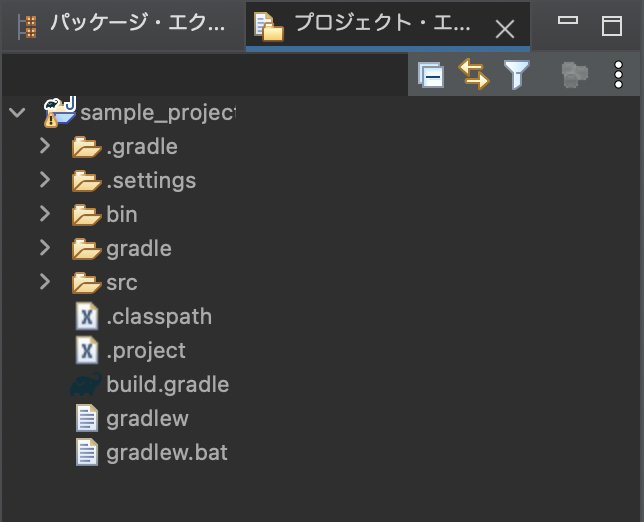
Task: Click the gradlew.bat text file icon
Action: pyautogui.click(x=87, y=452)
